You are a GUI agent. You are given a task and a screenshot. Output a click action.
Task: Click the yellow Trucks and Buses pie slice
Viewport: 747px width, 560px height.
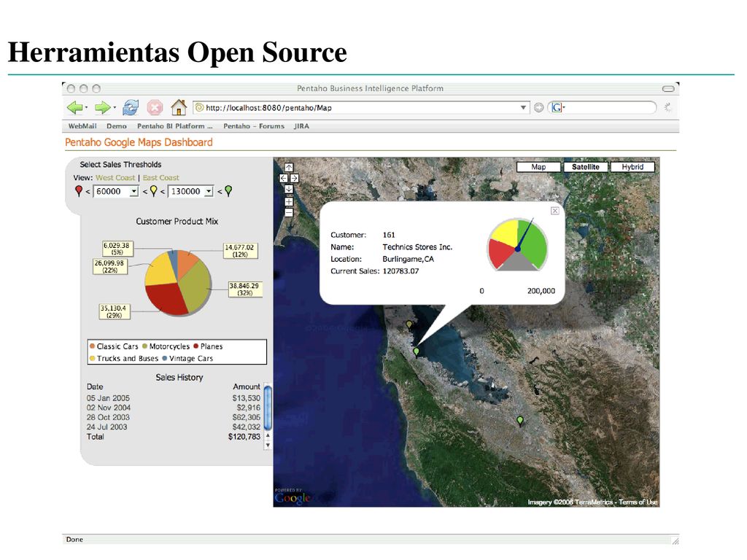point(158,269)
